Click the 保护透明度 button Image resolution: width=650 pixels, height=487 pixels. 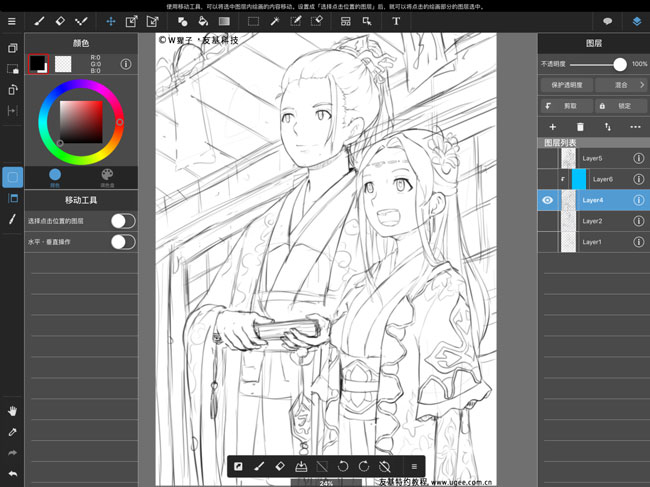(567, 85)
